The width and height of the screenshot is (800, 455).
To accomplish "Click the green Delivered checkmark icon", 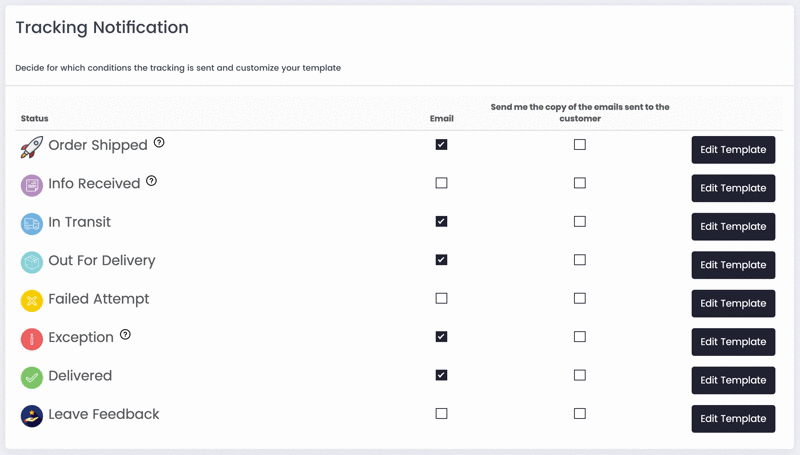I will (x=32, y=377).
